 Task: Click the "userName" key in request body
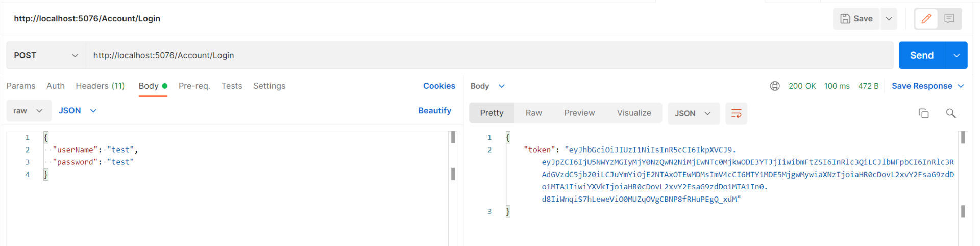pyautogui.click(x=75, y=150)
